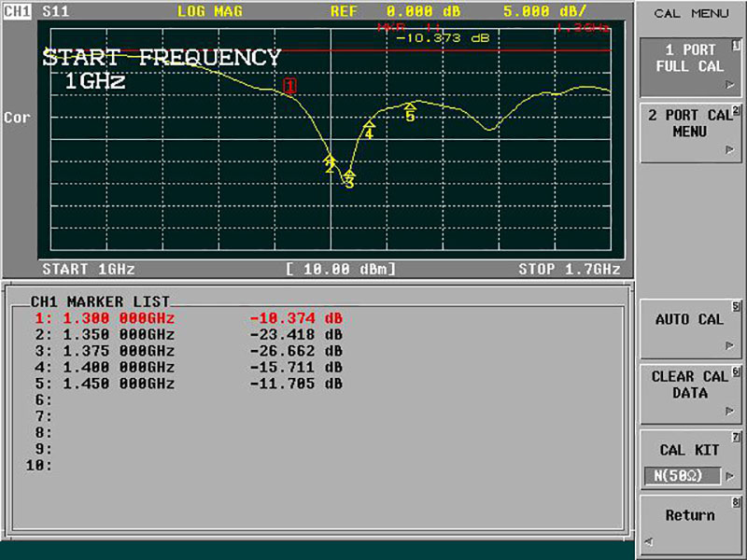
Task: Select marker list row 1: 1.300 000GHz
Action: [x=189, y=318]
